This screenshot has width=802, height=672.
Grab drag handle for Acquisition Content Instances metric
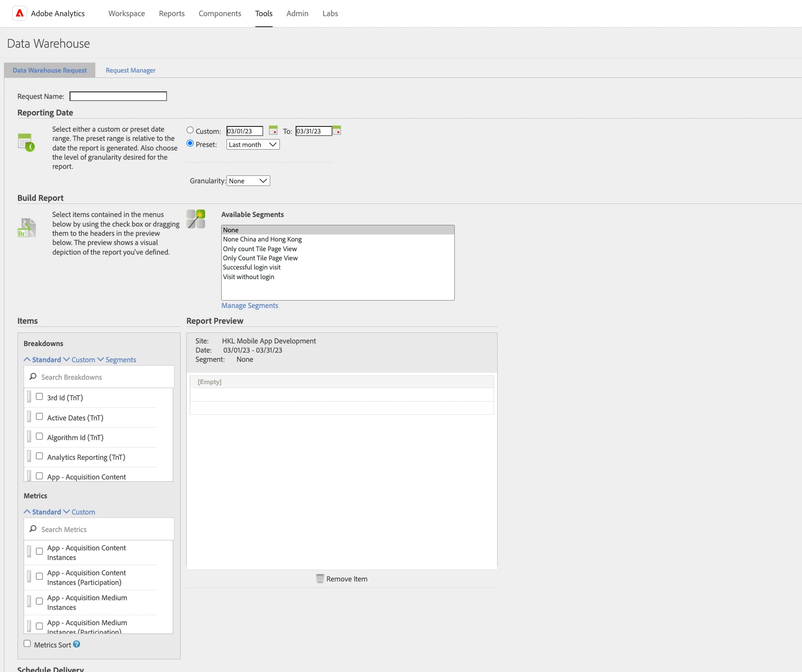tap(29, 551)
